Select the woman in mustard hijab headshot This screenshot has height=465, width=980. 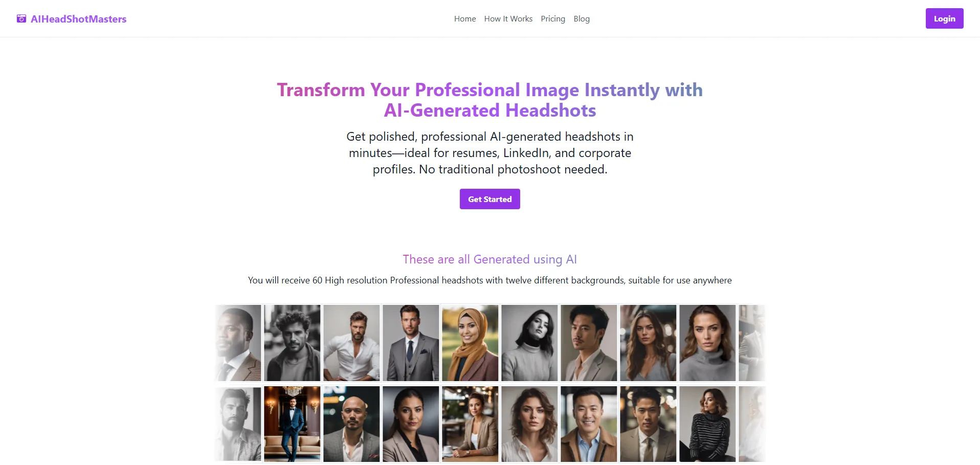[470, 343]
